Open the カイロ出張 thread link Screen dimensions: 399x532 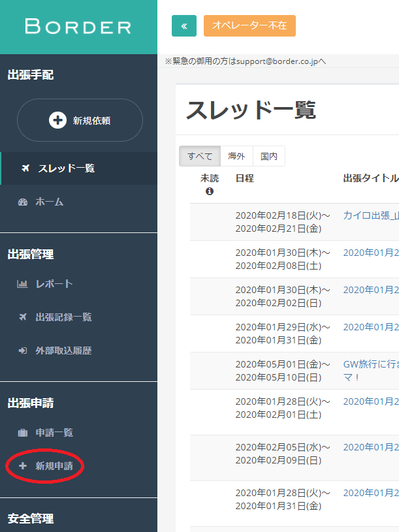pyautogui.click(x=370, y=215)
